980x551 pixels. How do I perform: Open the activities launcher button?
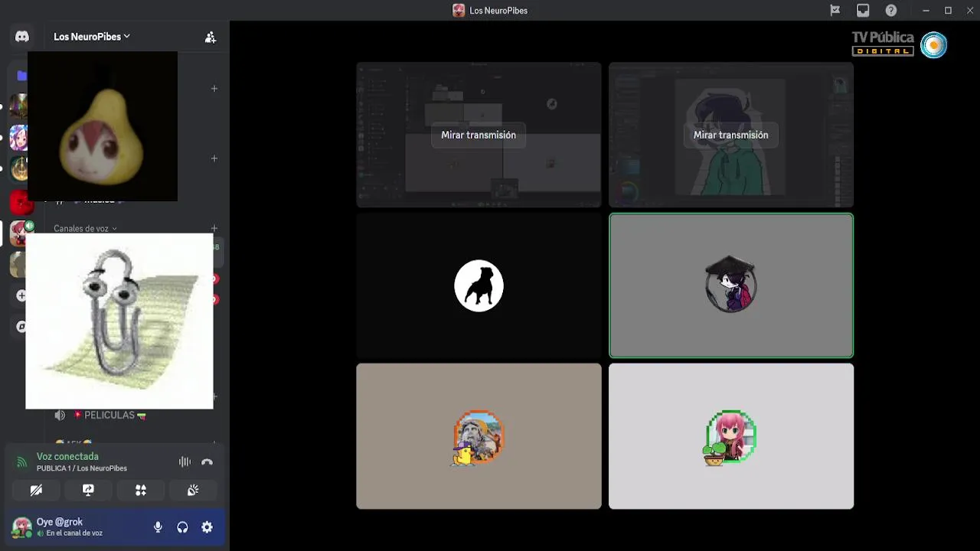[x=141, y=491]
